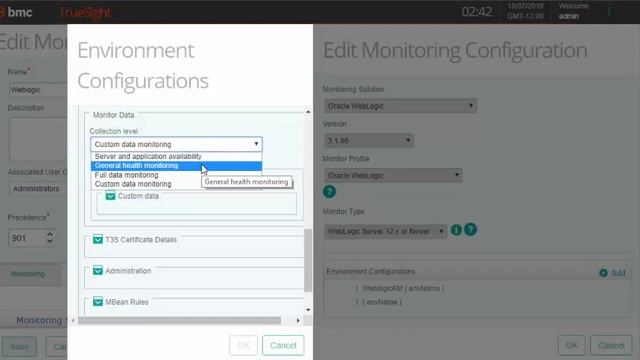
Task: Click scroll down arrow in dialog
Action: point(308,310)
